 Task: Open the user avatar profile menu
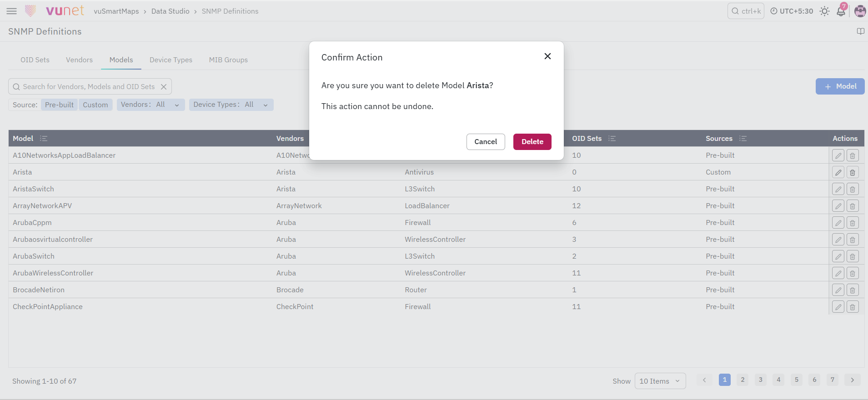click(x=860, y=11)
